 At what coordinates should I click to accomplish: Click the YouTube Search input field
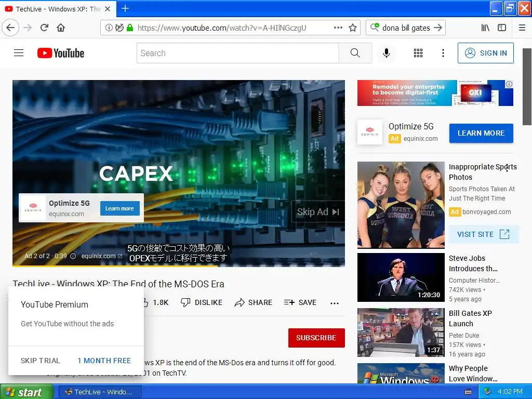click(237, 53)
